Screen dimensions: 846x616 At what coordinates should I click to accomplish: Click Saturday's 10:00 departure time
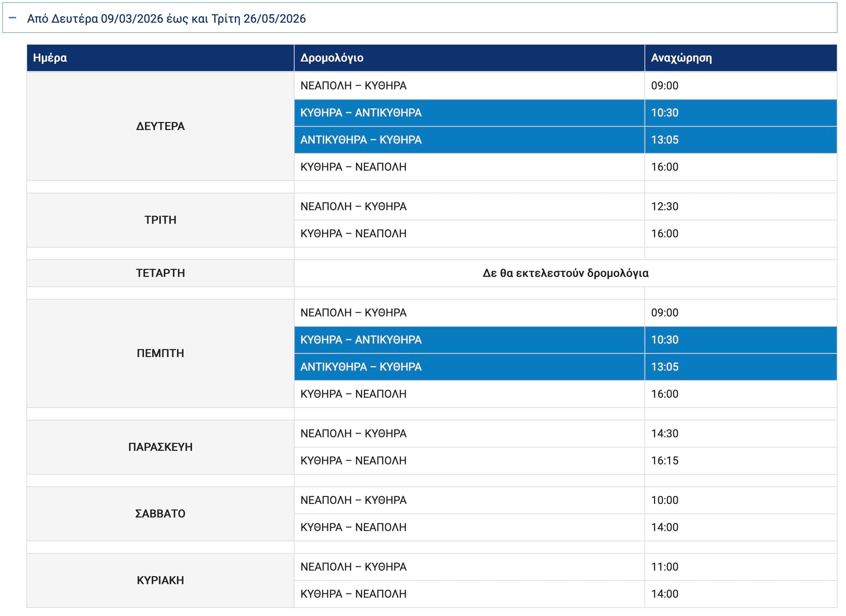pyautogui.click(x=664, y=500)
